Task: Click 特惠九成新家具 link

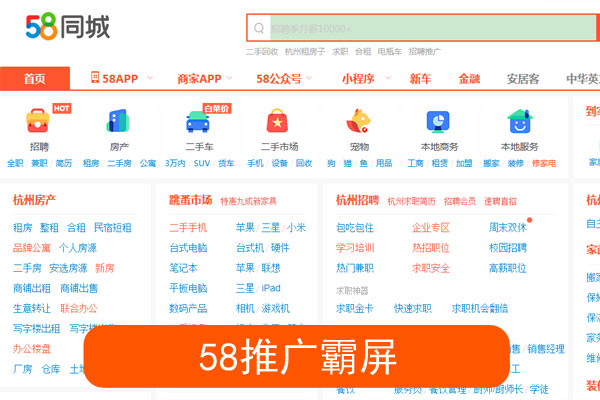Action: coord(248,201)
